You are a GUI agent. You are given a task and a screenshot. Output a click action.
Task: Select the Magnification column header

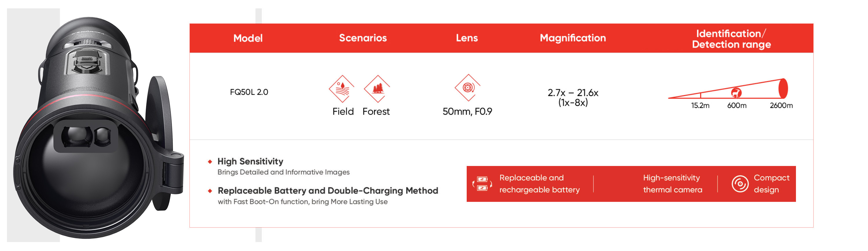click(573, 38)
